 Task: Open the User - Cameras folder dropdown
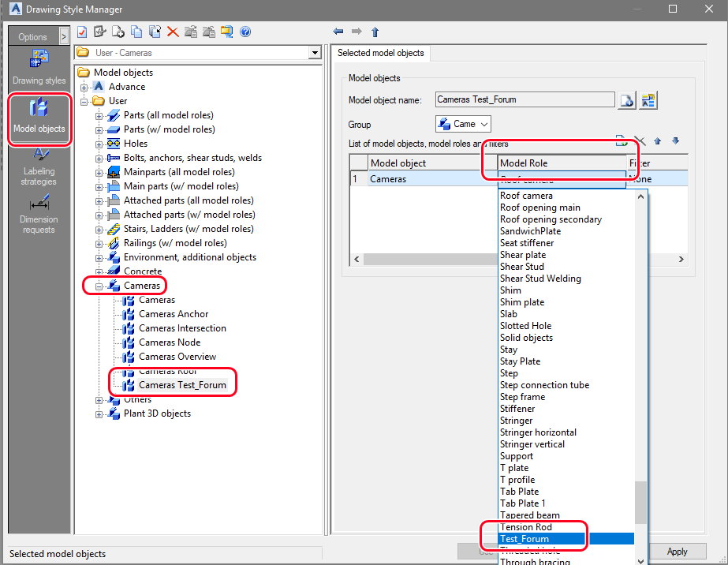tap(315, 53)
